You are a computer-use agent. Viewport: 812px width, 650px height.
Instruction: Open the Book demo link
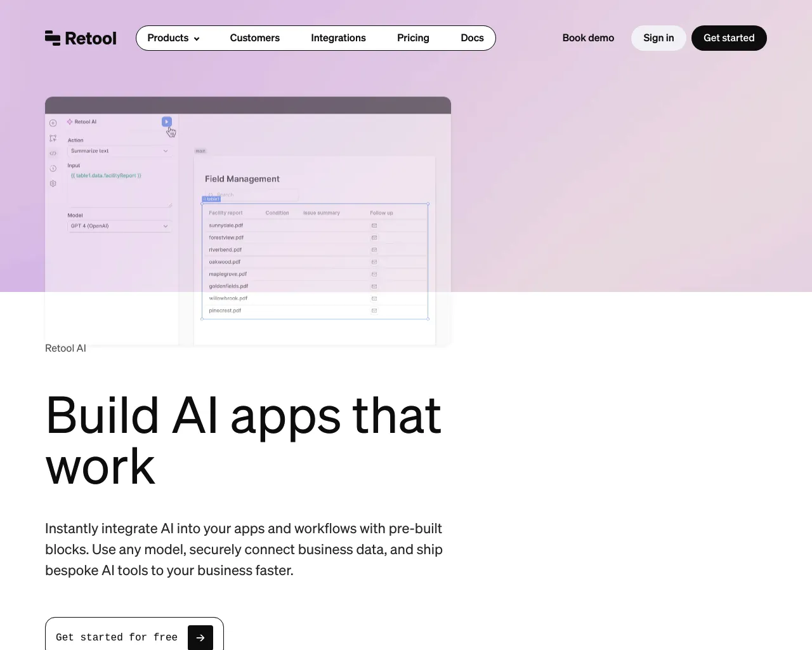pyautogui.click(x=588, y=38)
